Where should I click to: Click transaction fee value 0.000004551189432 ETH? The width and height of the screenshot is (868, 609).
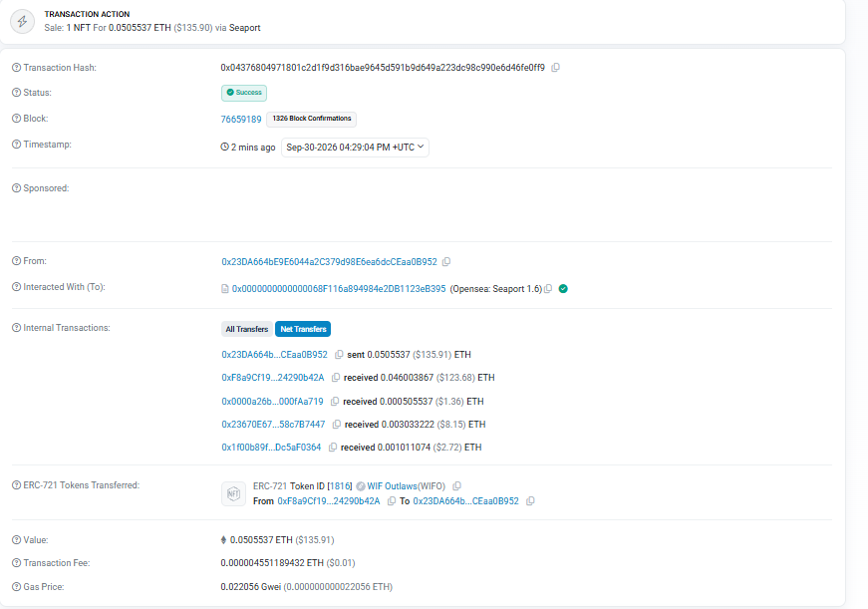click(272, 563)
